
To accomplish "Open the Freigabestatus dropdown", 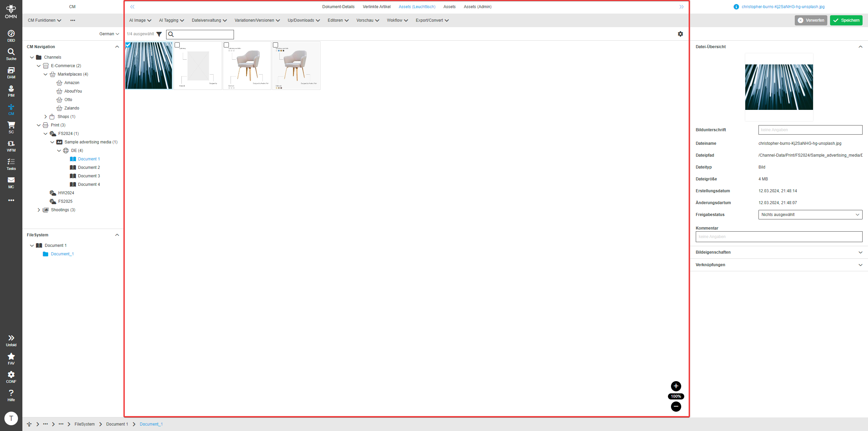I will click(x=810, y=215).
